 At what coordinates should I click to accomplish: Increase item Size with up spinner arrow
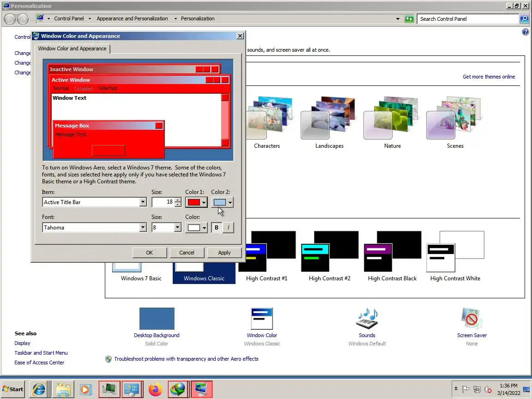coord(178,200)
